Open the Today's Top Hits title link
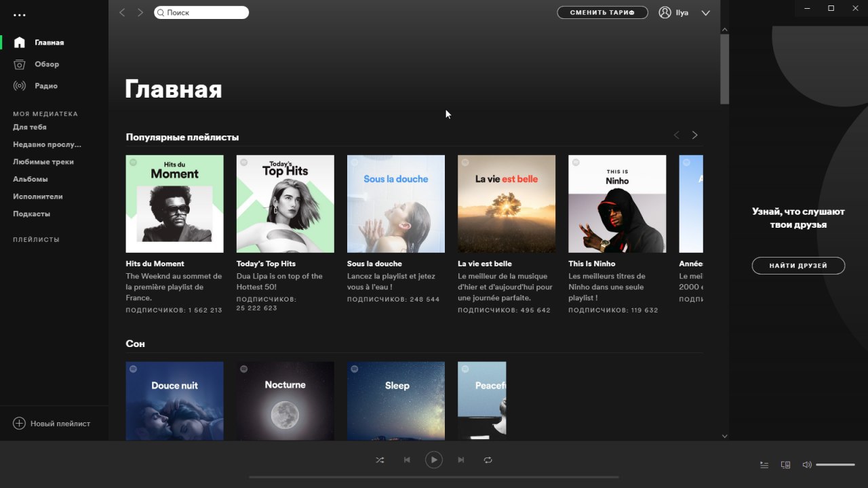This screenshot has height=488, width=868. [266, 264]
